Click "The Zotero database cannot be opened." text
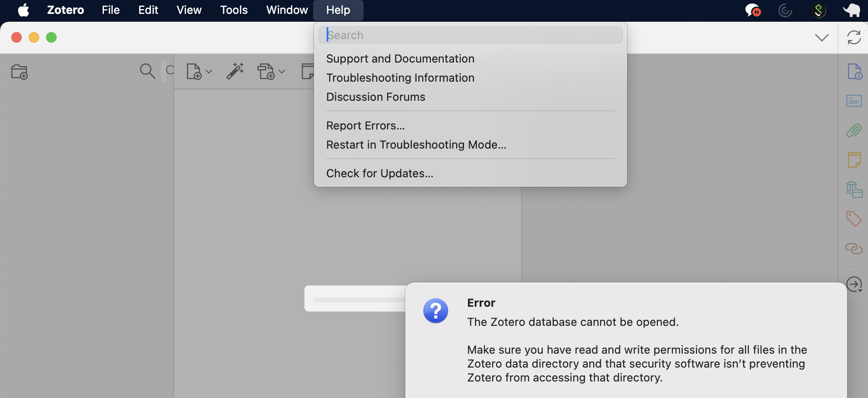868x398 pixels. [x=573, y=322]
